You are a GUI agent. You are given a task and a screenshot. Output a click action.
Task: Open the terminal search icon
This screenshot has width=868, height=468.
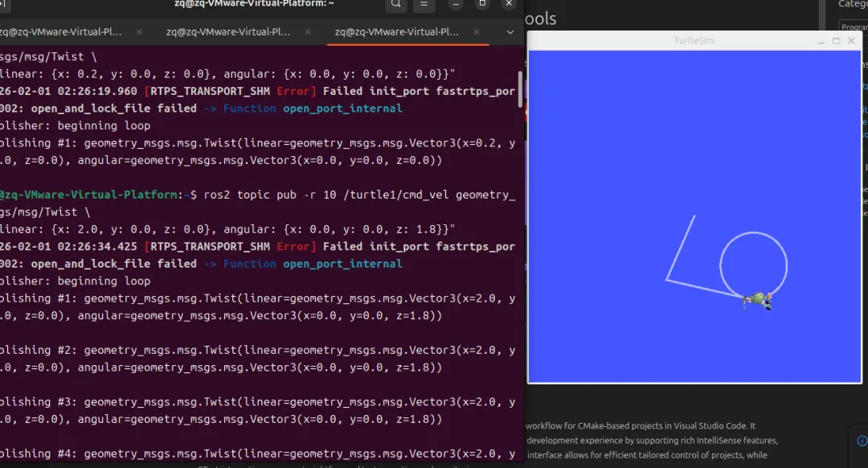point(395,4)
